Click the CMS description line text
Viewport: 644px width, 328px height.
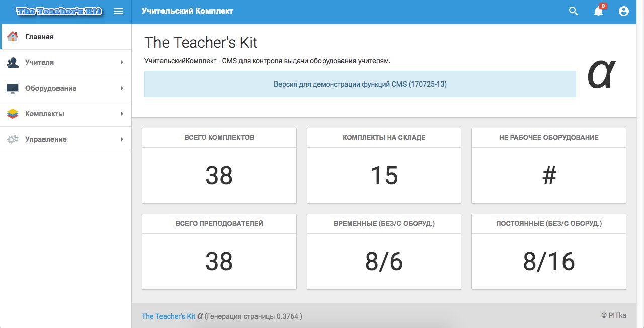[267, 61]
